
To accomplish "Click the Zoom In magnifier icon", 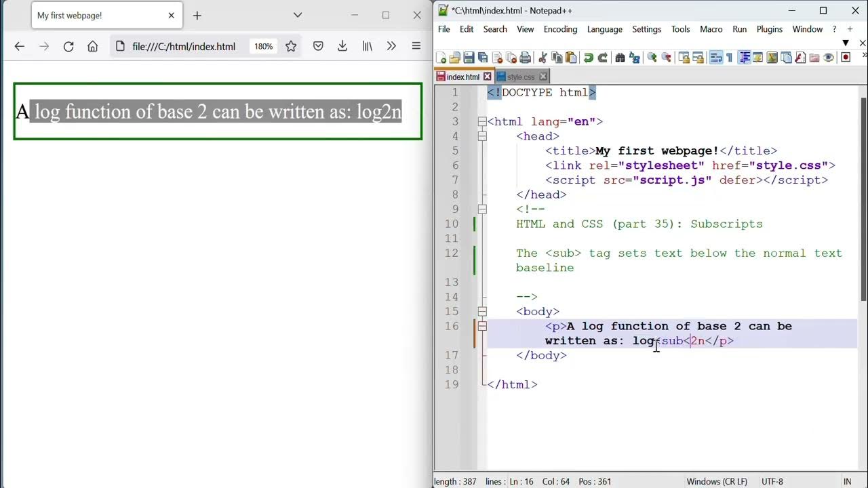I will pos(652,58).
